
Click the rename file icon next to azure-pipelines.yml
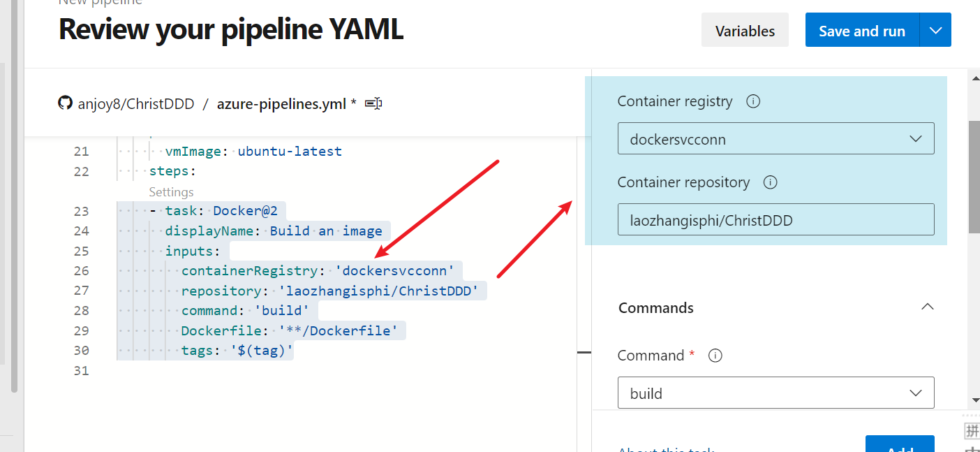tap(373, 103)
